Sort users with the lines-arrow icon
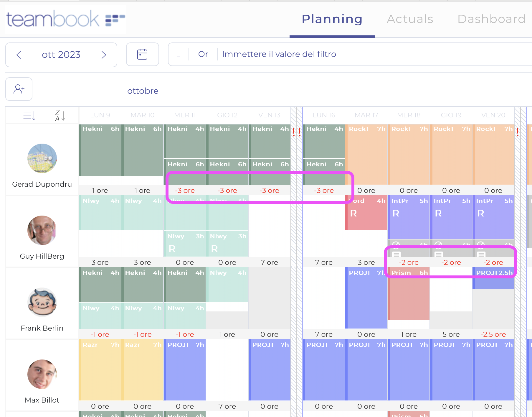This screenshot has height=417, width=532. [x=29, y=116]
